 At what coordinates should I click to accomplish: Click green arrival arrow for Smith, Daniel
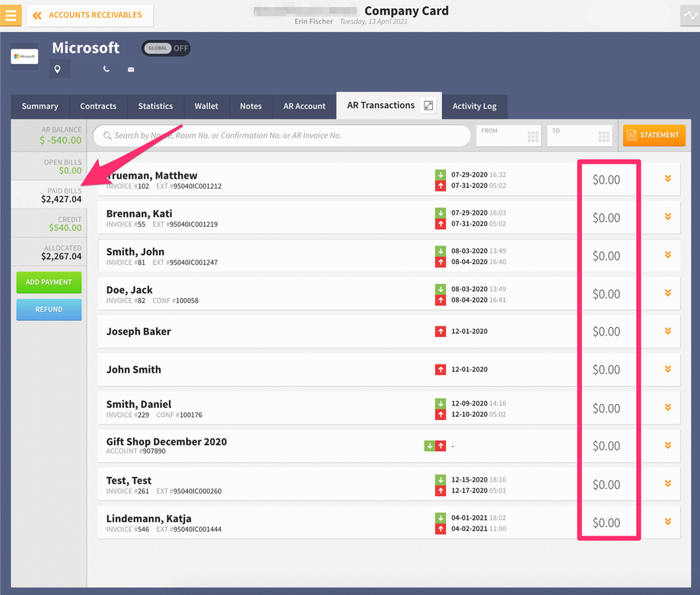click(441, 403)
